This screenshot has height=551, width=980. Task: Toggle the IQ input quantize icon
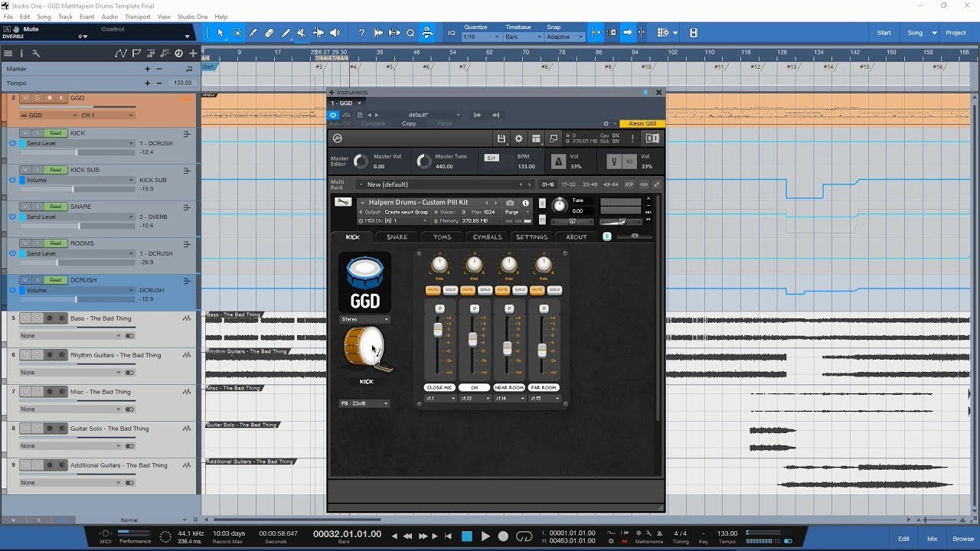point(452,33)
